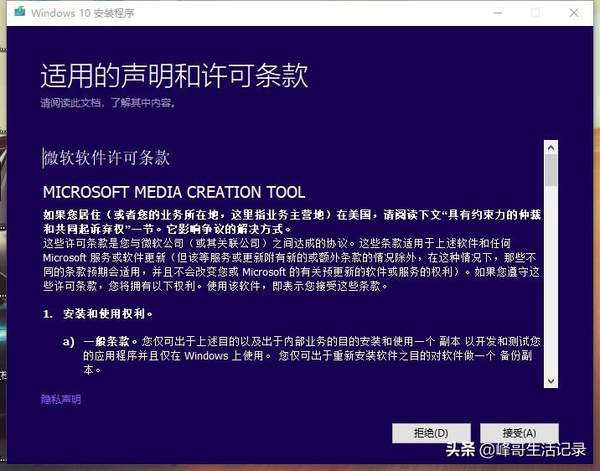This screenshot has height=471, width=600.
Task: Click the MICROSOFT MEDIA CREATION TOOL heading
Action: (174, 192)
